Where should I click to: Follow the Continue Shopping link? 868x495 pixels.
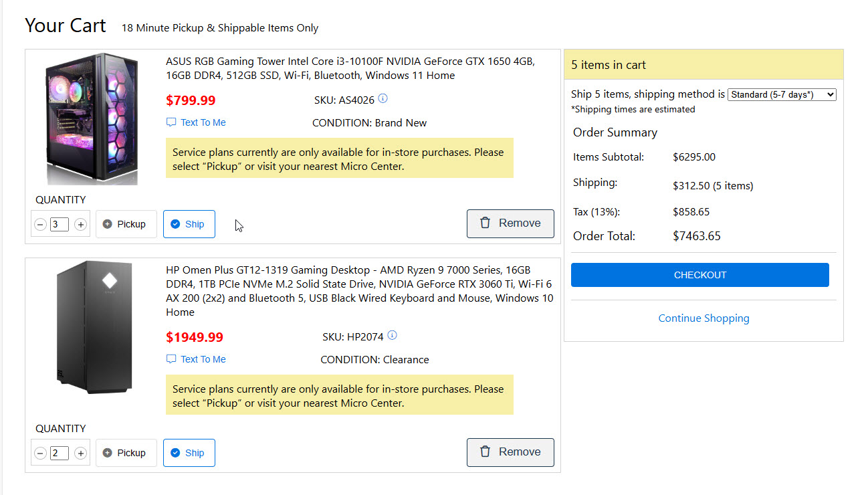click(703, 318)
